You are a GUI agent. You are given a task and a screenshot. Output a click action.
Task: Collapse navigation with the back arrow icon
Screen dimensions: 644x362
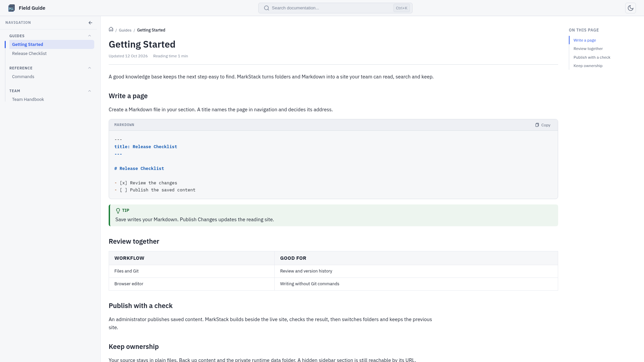pyautogui.click(x=90, y=23)
